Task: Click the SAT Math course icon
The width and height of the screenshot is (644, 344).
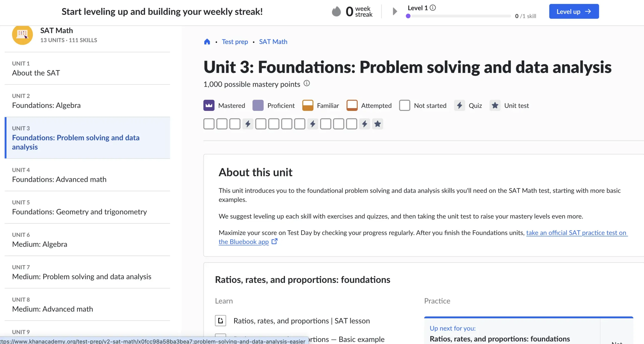Action: (22, 35)
